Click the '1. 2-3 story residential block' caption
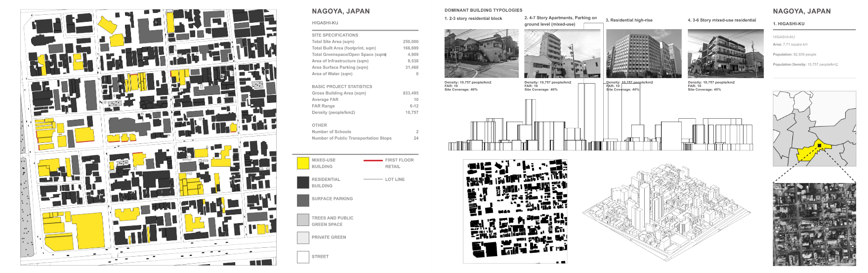 (473, 18)
